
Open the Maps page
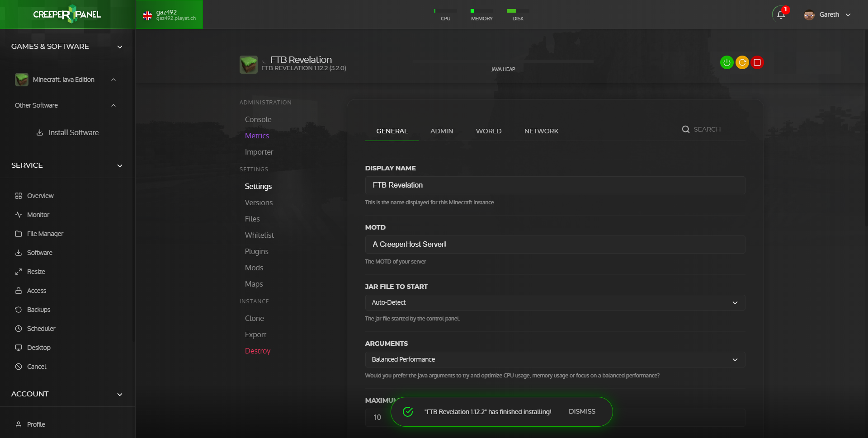tap(254, 284)
